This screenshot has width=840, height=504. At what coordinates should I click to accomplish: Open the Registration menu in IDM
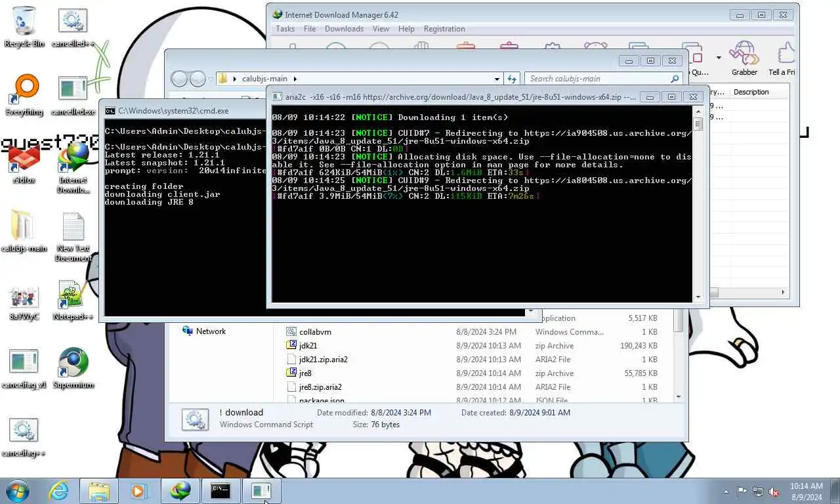pos(444,29)
